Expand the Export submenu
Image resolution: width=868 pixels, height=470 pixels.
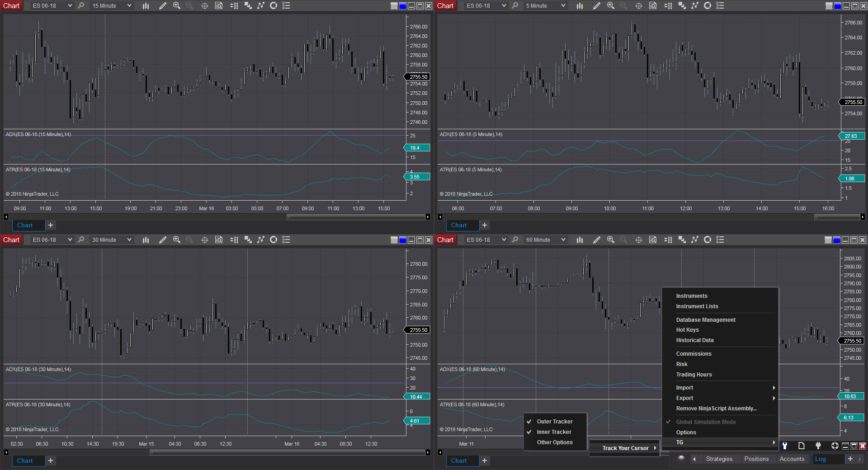pos(720,398)
